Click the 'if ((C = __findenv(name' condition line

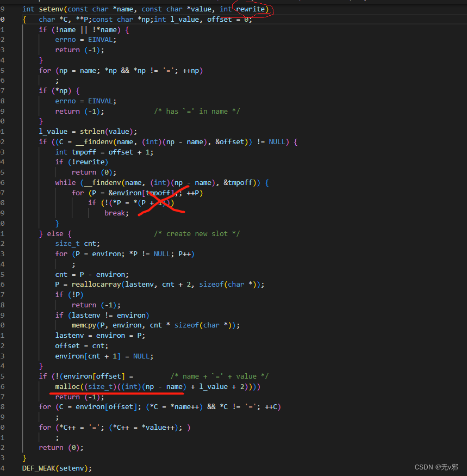[168, 142]
